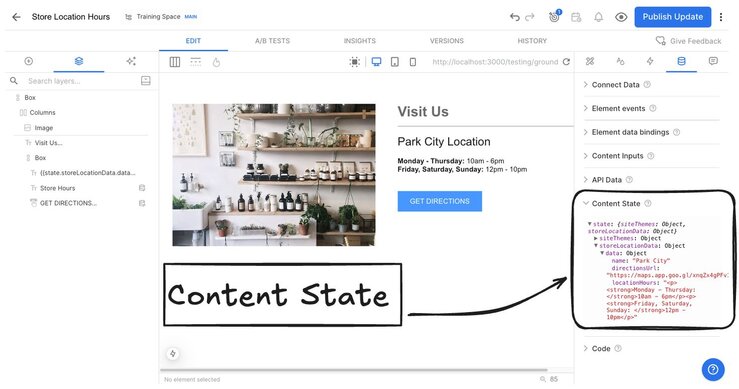Click the lightning quick action button
Image resolution: width=739 pixels, height=389 pixels.
tap(173, 354)
